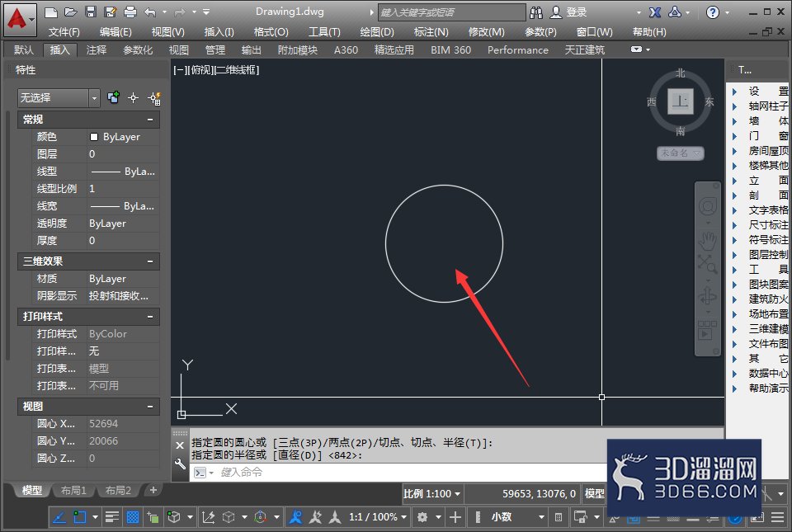Open the 小数 units dropdown
The image size is (792, 532).
[x=516, y=517]
